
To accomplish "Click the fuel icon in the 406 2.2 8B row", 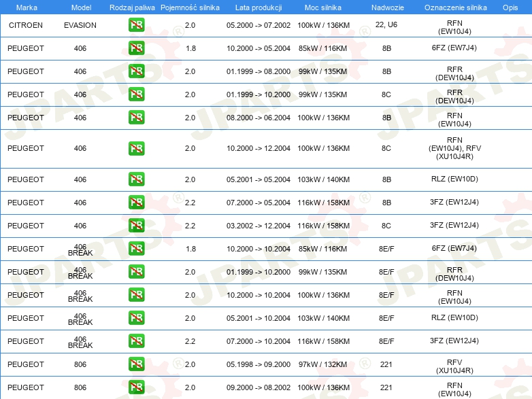I will pos(136,203).
